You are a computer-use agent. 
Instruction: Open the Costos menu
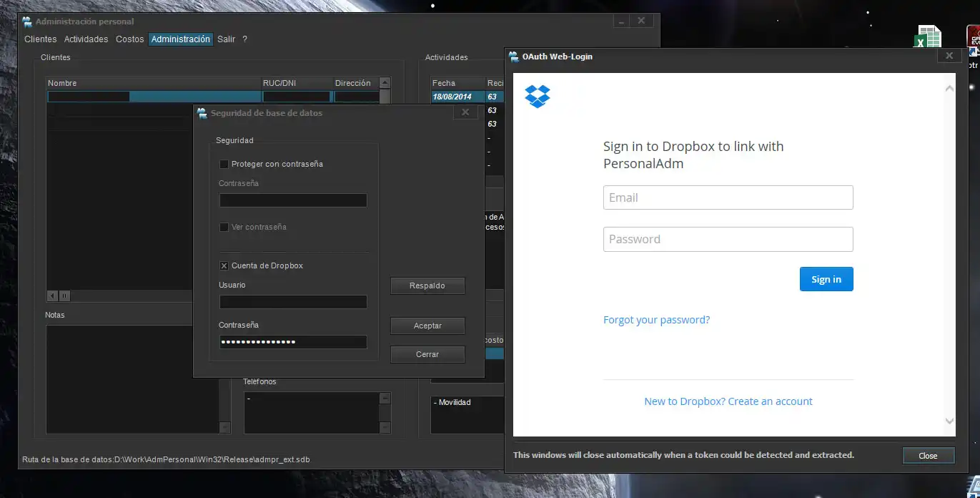pyautogui.click(x=130, y=39)
